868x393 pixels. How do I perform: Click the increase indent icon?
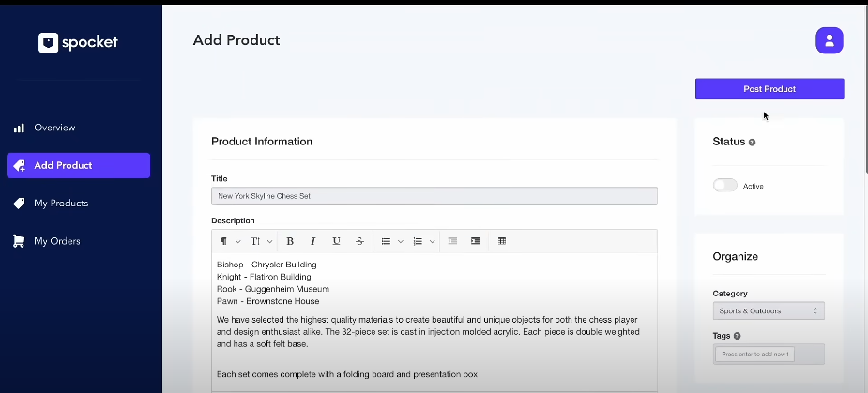pos(476,241)
